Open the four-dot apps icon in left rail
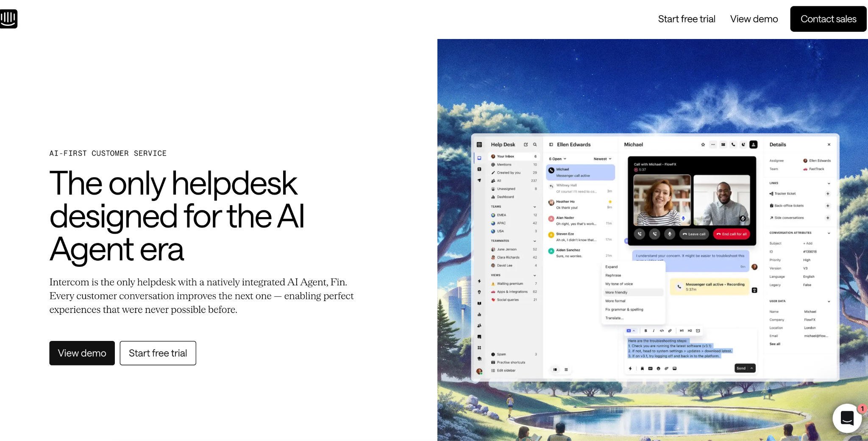The height and width of the screenshot is (441, 868). point(479,348)
